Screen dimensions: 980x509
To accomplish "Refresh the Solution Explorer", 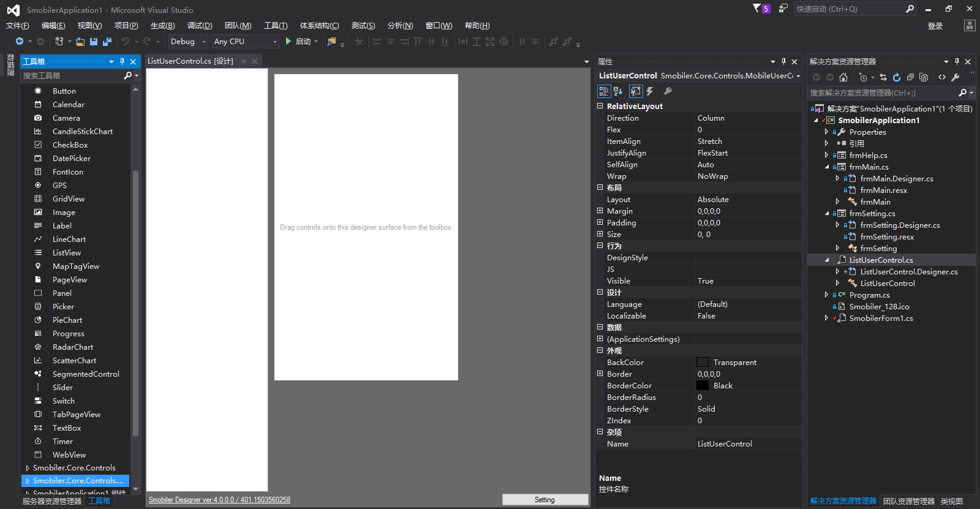I will point(897,77).
